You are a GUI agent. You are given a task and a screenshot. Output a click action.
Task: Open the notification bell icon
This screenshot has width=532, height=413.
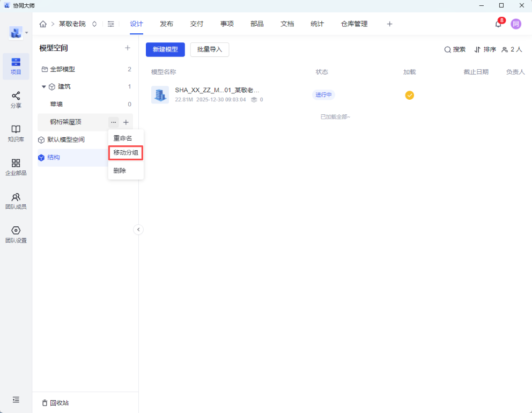[x=498, y=24]
